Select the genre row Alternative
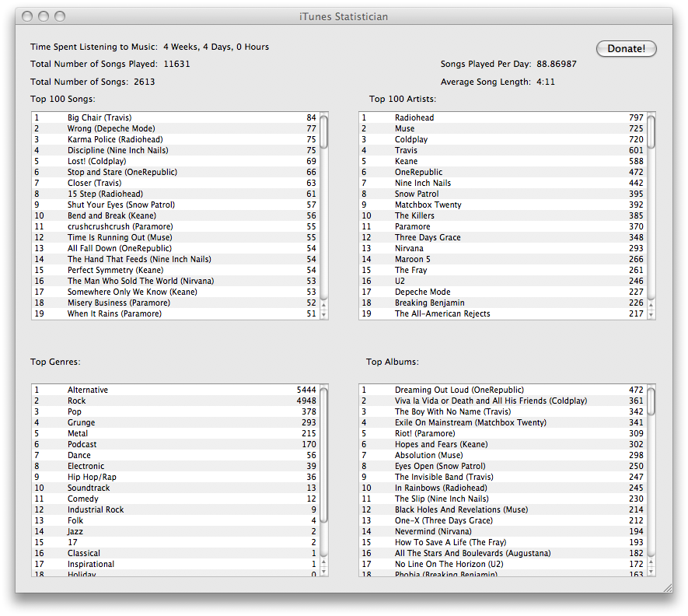Image resolution: width=688 pixels, height=616 pixels. [x=176, y=390]
